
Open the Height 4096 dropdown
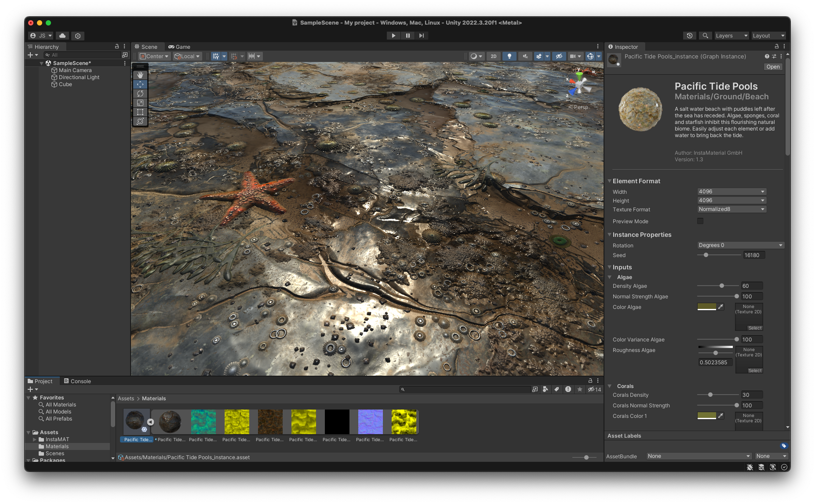point(732,200)
